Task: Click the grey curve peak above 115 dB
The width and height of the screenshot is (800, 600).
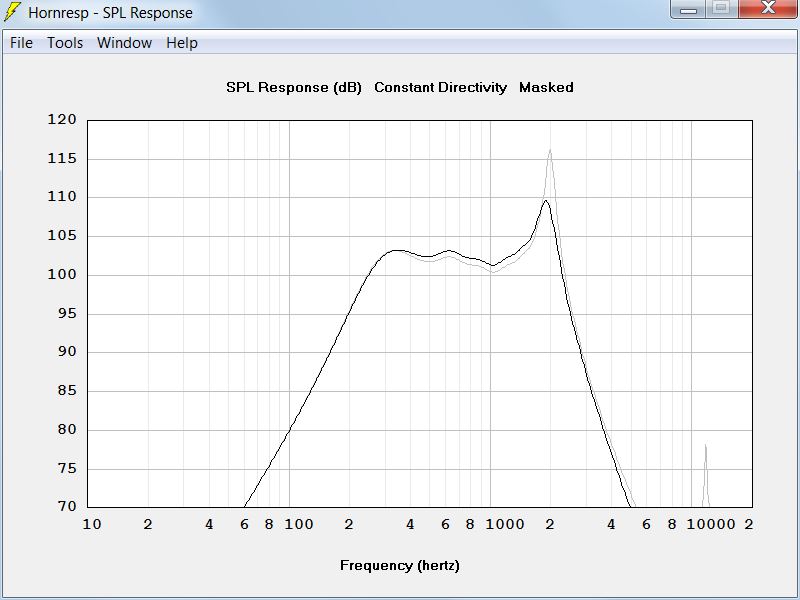Action: click(x=550, y=150)
